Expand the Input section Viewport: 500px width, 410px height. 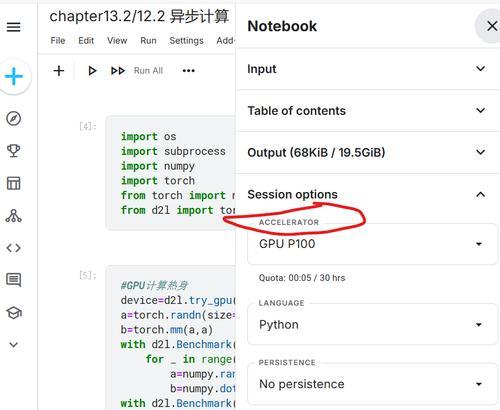point(368,69)
